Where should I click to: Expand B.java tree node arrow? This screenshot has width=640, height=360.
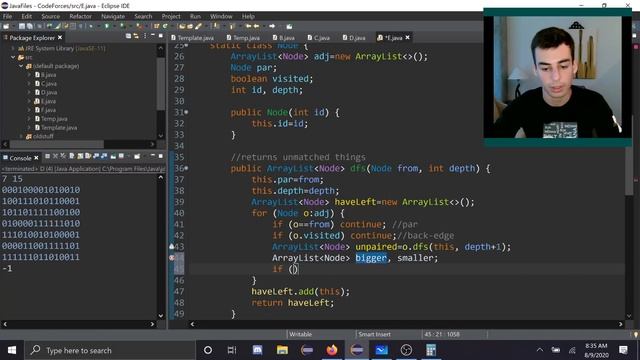click(29, 75)
